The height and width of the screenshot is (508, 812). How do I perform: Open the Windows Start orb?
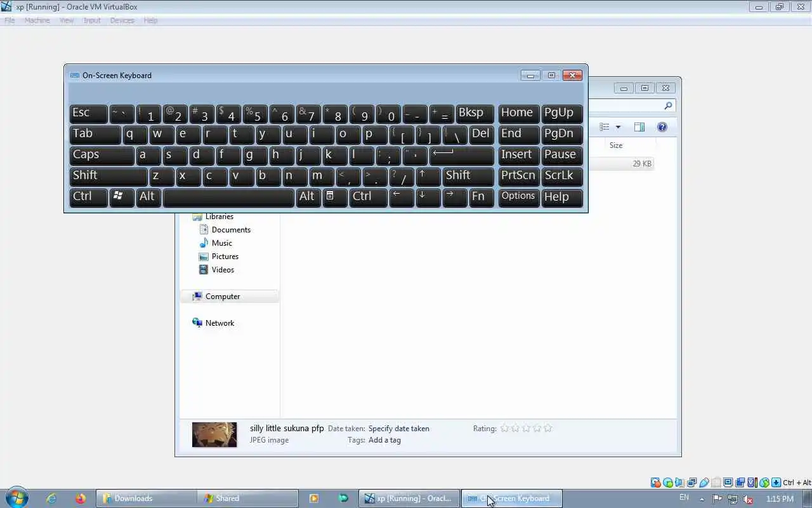(17, 498)
